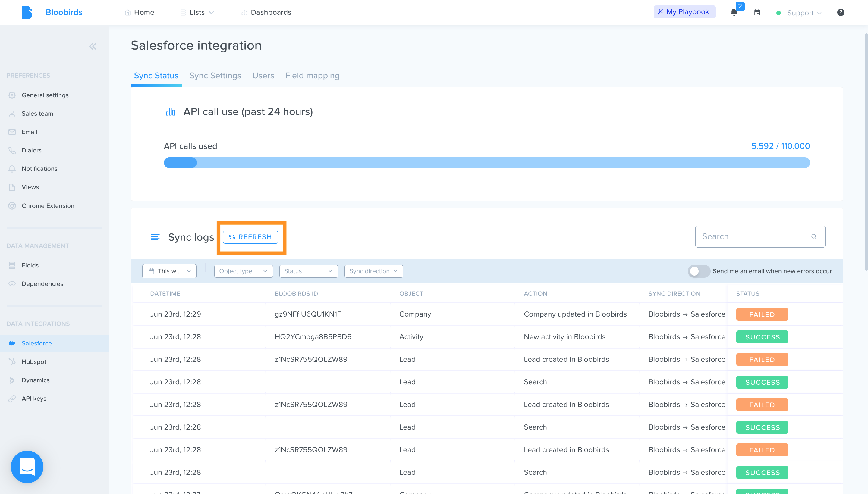Click Dynamics icon in sidebar

pos(12,380)
